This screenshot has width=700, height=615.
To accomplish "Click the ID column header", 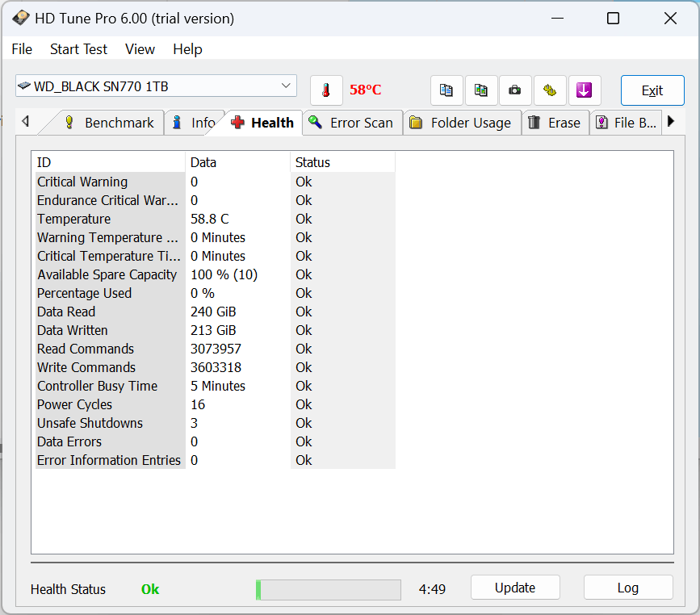I will tap(111, 162).
